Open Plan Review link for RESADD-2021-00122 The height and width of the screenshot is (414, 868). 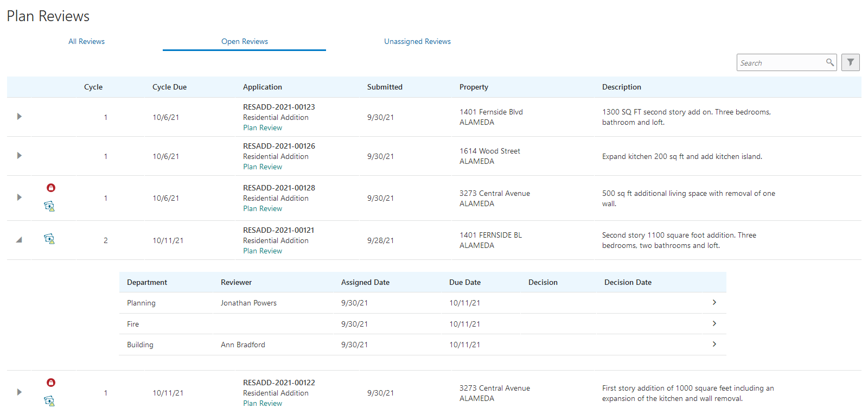click(263, 403)
